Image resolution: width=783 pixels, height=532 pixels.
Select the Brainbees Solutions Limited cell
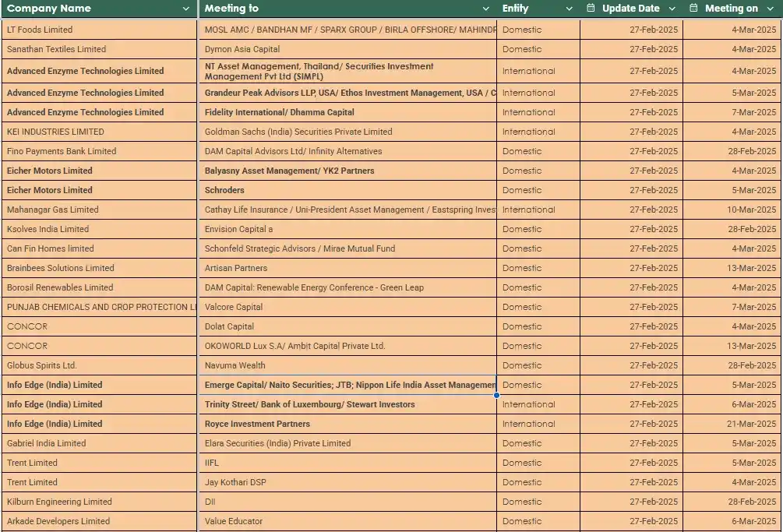tap(99, 268)
